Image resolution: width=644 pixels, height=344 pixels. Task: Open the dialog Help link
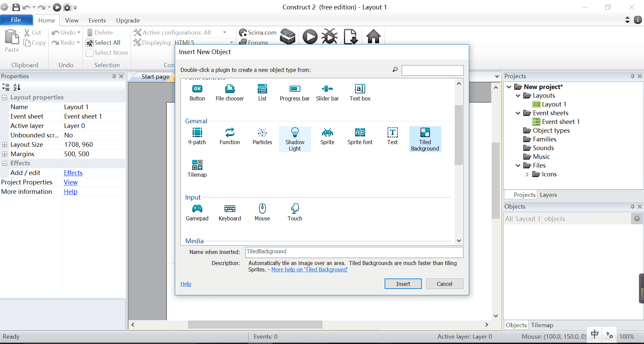[186, 284]
